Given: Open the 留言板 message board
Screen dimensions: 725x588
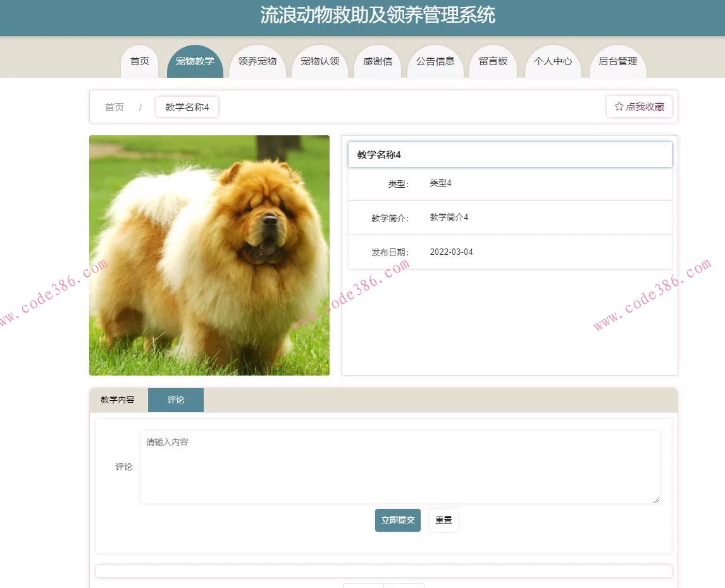Looking at the screenshot, I should pos(493,61).
